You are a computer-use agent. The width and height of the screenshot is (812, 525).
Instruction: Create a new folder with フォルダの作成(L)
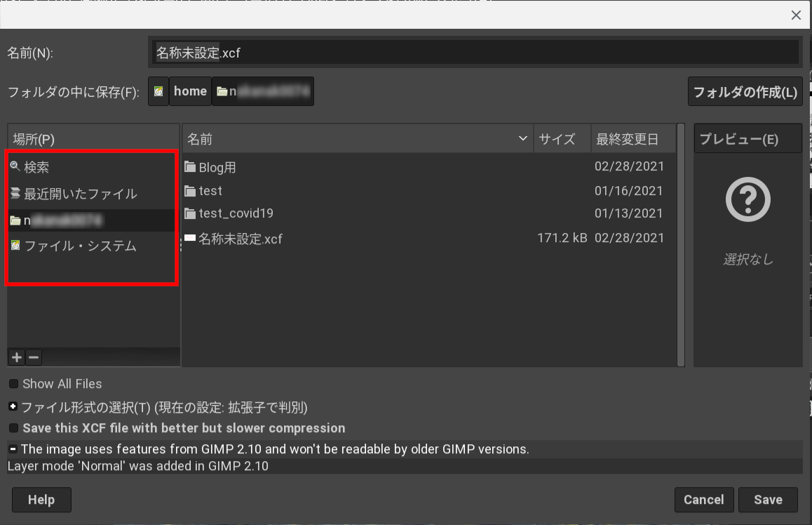coord(745,91)
